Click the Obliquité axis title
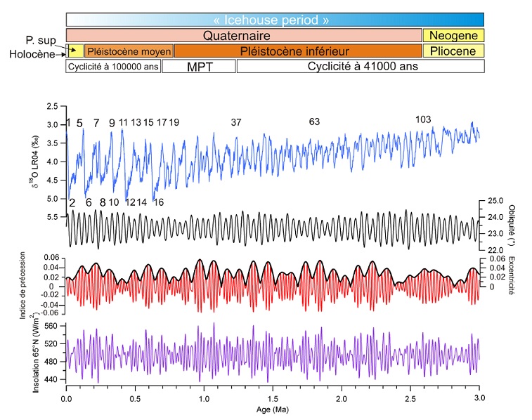Screen dimensions: 532x420 [512, 225]
